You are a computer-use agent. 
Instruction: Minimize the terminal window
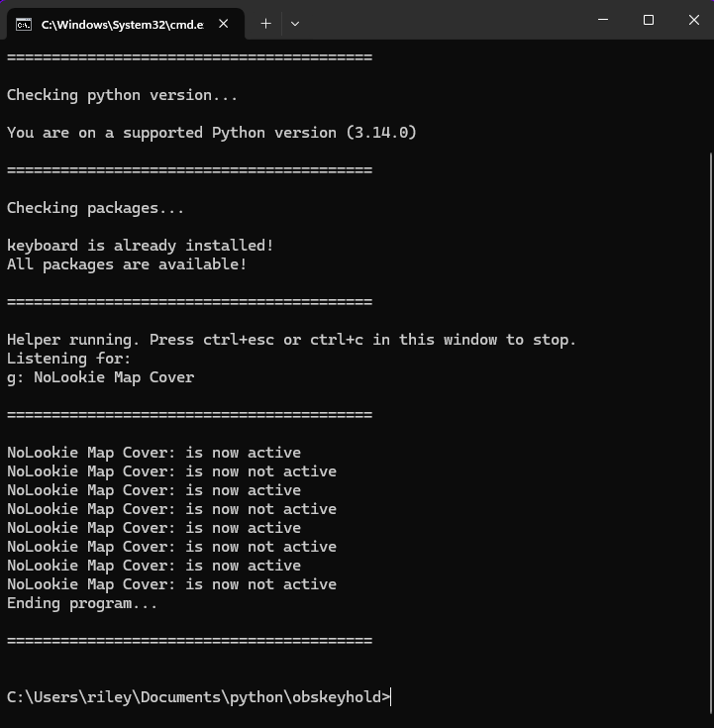pyautogui.click(x=603, y=20)
